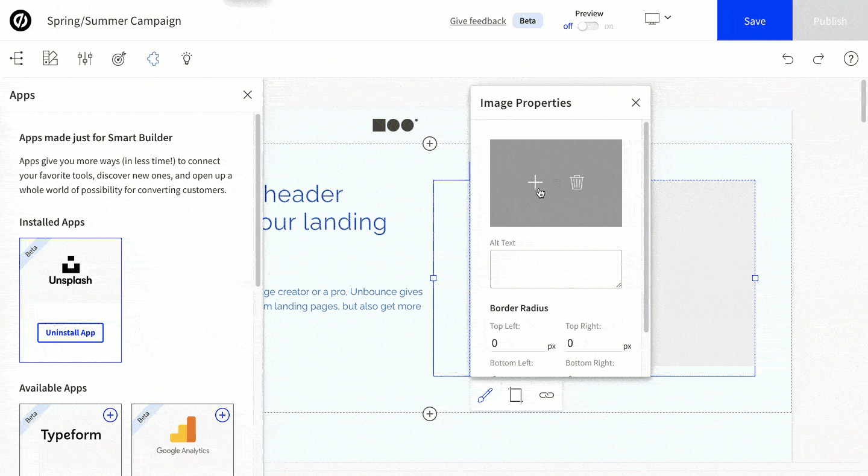Click the Border Radius label
868x476 pixels.
[519, 308]
